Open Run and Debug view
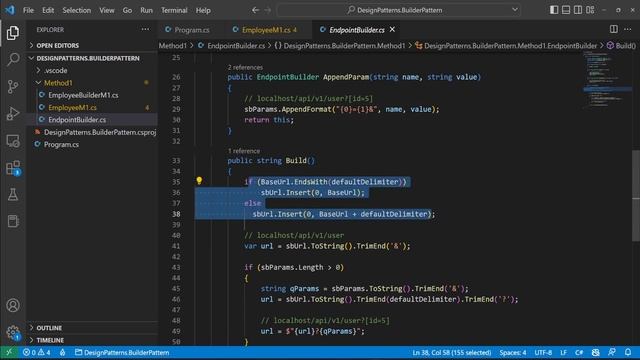Viewport: 640px width, 360px height. click(13, 113)
